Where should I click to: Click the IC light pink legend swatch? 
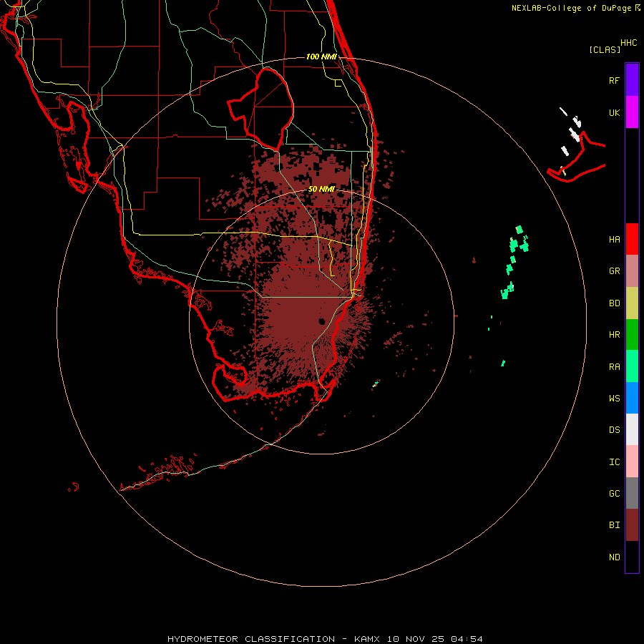[632, 462]
